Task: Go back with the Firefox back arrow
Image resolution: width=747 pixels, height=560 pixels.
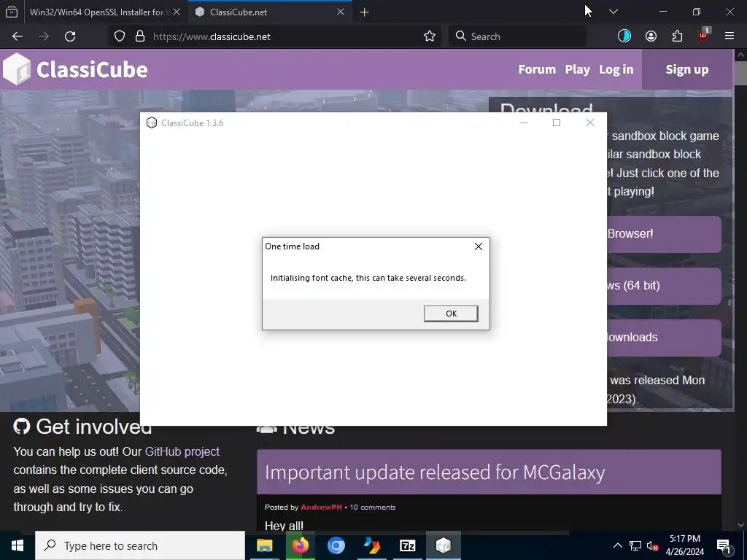Action: tap(18, 36)
